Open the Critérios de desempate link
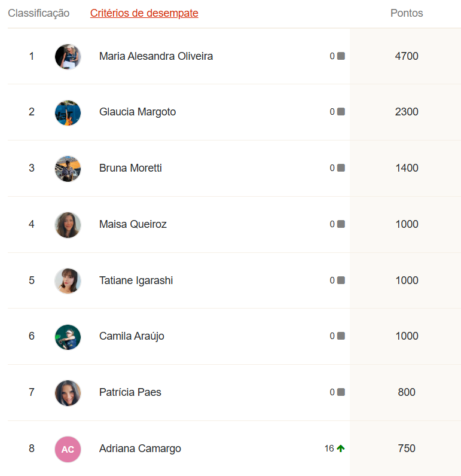The width and height of the screenshot is (461, 476). coord(144,13)
